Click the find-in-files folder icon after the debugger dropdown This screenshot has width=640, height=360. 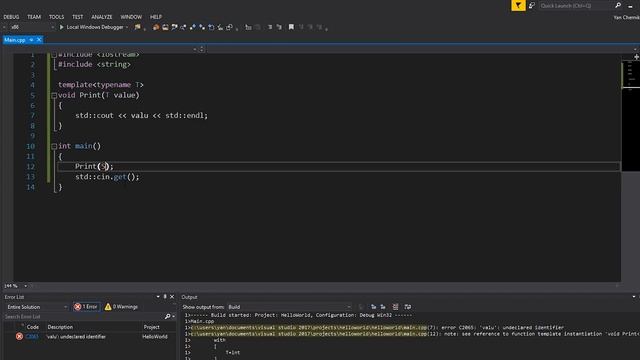[138, 27]
